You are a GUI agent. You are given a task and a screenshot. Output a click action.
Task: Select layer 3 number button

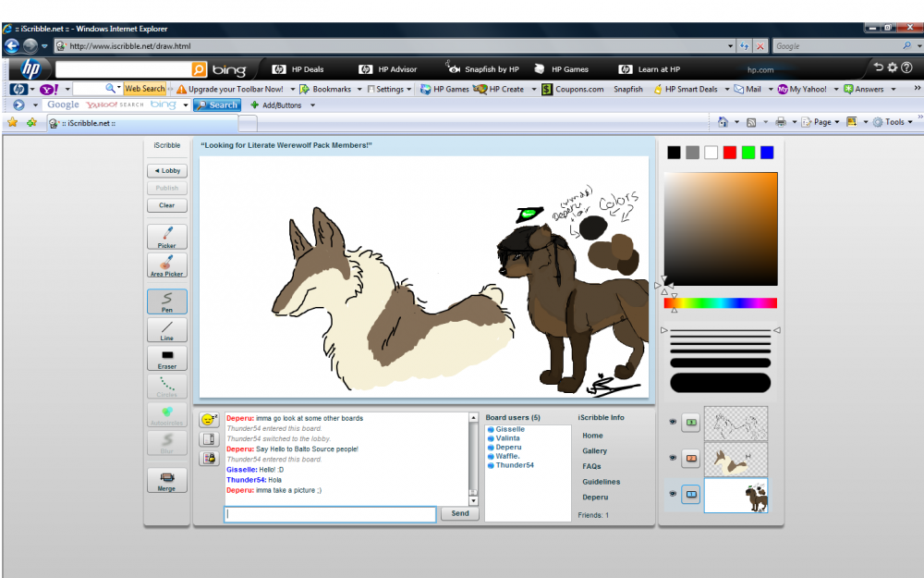click(690, 423)
